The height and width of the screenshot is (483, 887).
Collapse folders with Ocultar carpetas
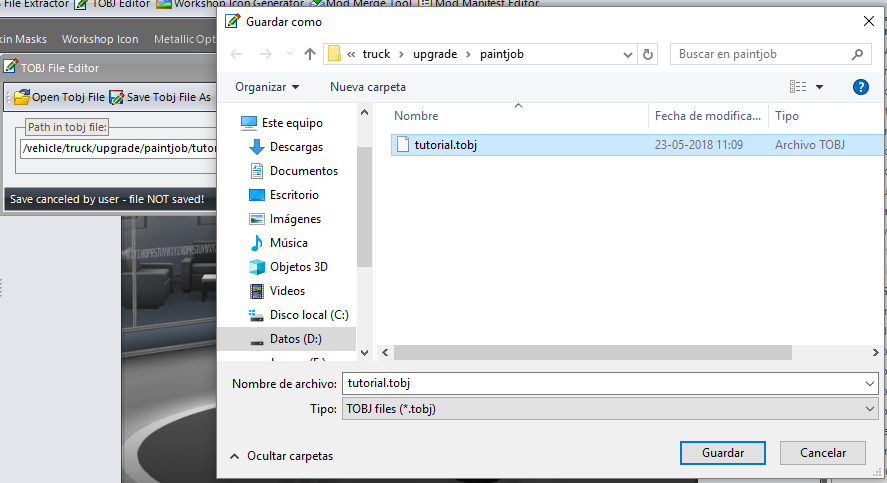coord(281,456)
